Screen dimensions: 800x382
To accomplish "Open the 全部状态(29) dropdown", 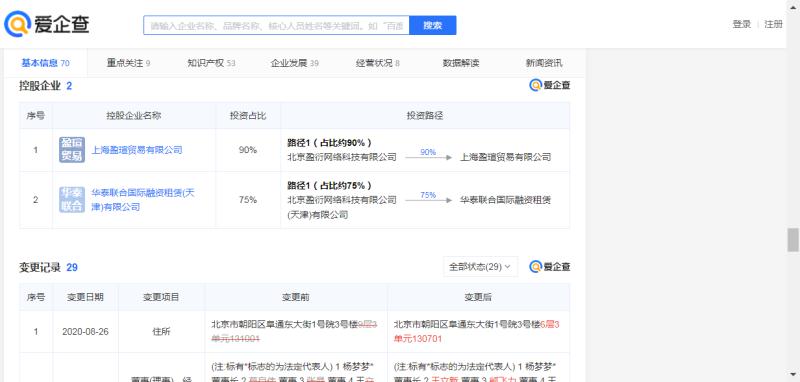I will tap(480, 267).
